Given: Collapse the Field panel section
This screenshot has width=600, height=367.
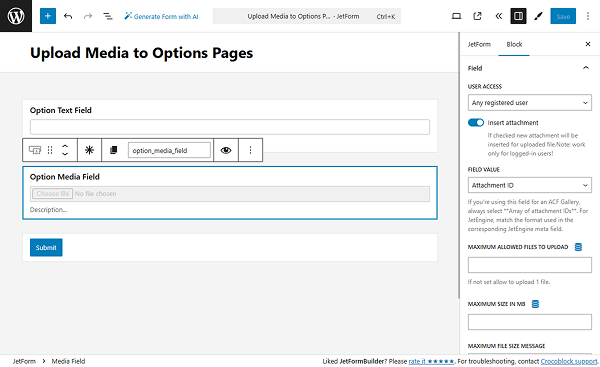Looking at the screenshot, I should click(530, 68).
